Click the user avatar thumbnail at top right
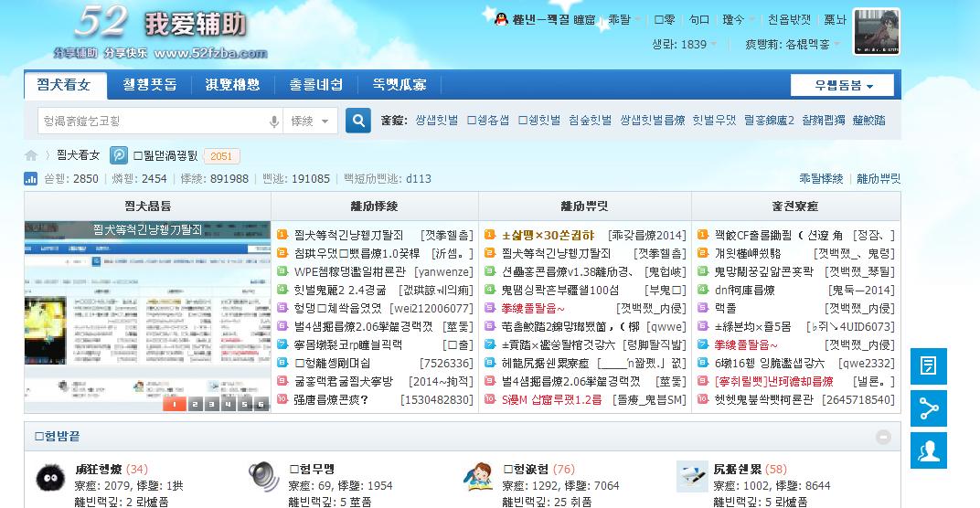980x508 pixels. [876, 33]
